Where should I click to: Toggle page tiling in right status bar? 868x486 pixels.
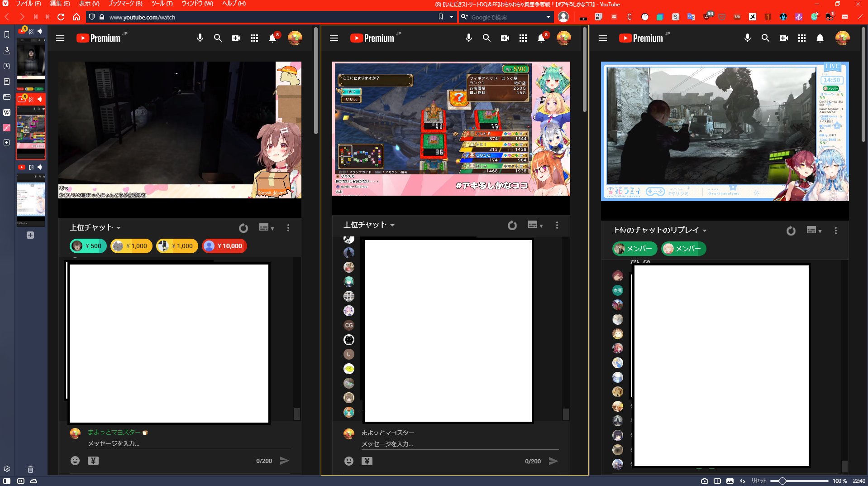point(717,481)
